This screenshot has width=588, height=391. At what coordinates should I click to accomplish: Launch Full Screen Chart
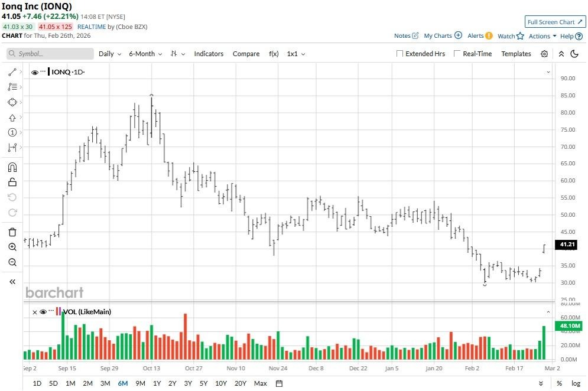click(555, 22)
